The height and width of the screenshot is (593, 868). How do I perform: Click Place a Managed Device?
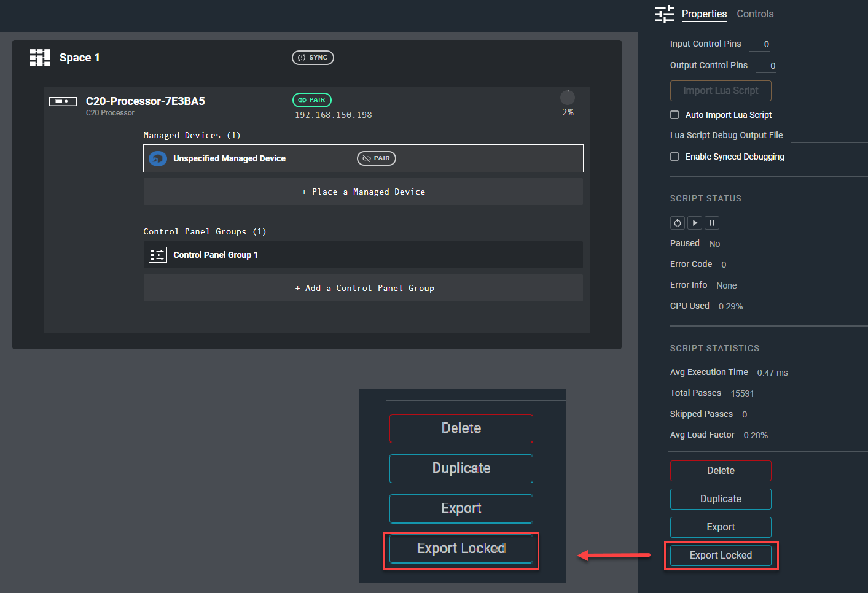click(x=363, y=192)
